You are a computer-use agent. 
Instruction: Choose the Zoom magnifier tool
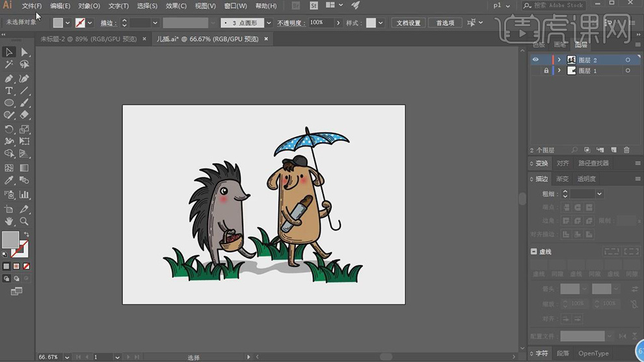point(24,222)
